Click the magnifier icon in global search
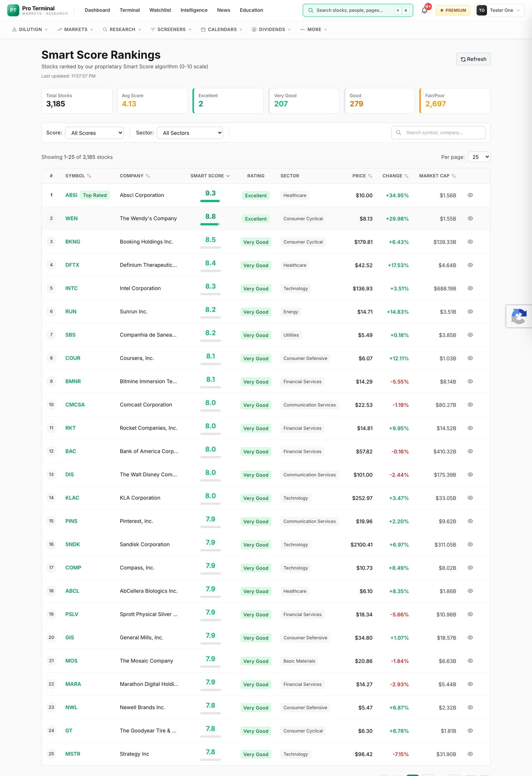 (x=311, y=10)
